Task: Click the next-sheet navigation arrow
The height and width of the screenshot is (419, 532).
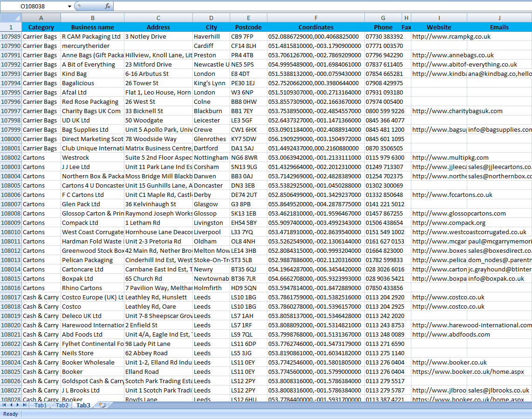Action: (x=18, y=405)
